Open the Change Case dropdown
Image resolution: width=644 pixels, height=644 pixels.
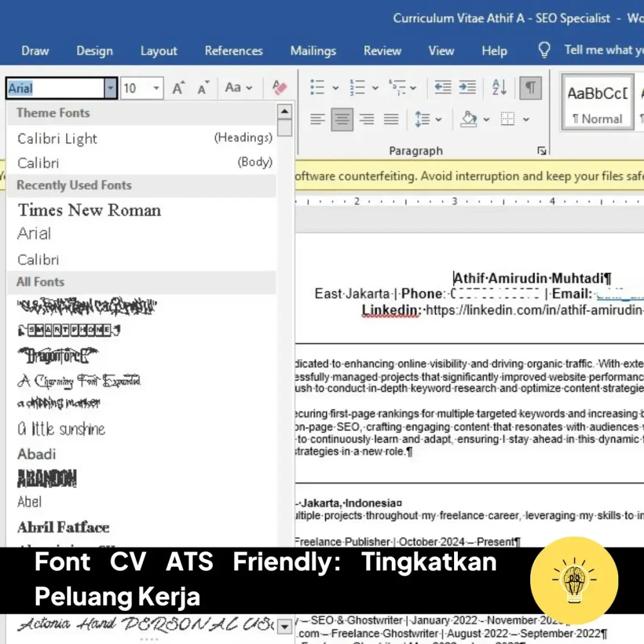(x=239, y=88)
